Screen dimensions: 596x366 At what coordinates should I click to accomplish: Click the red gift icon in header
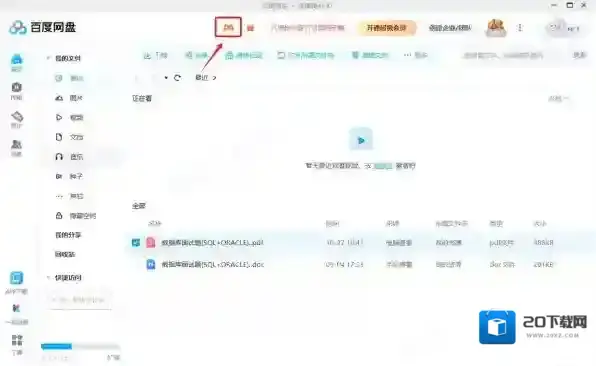[250, 28]
